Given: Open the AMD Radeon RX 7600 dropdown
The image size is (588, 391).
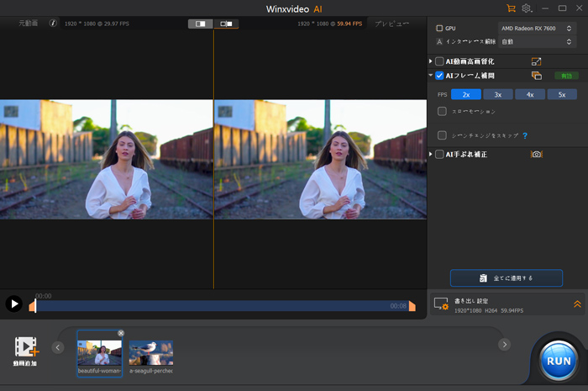Looking at the screenshot, I should [x=537, y=28].
